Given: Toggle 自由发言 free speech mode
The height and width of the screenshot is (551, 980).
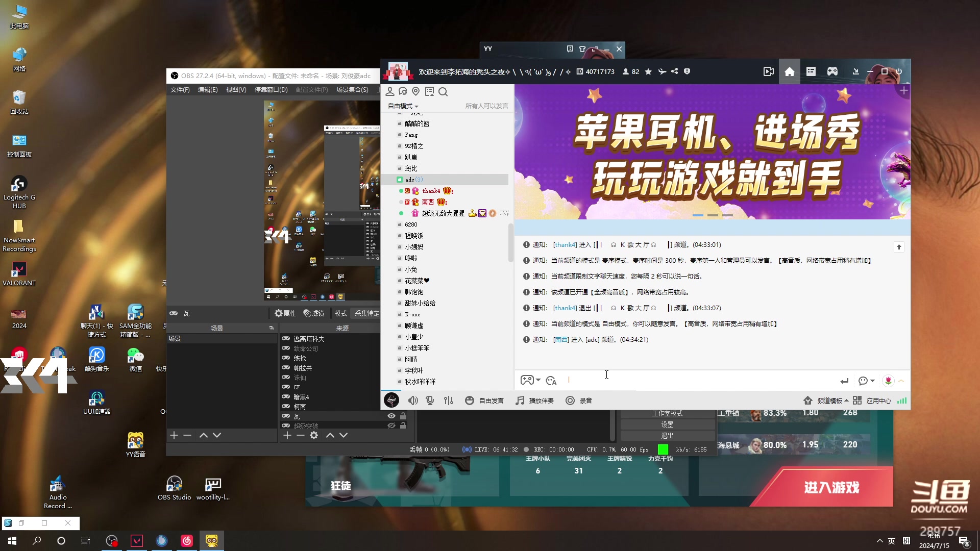Looking at the screenshot, I should pyautogui.click(x=484, y=400).
